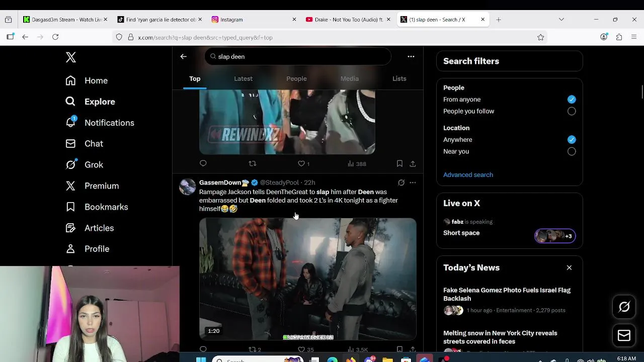Share the RewindXZ video post
This screenshot has height=362, width=644.
pos(413,163)
